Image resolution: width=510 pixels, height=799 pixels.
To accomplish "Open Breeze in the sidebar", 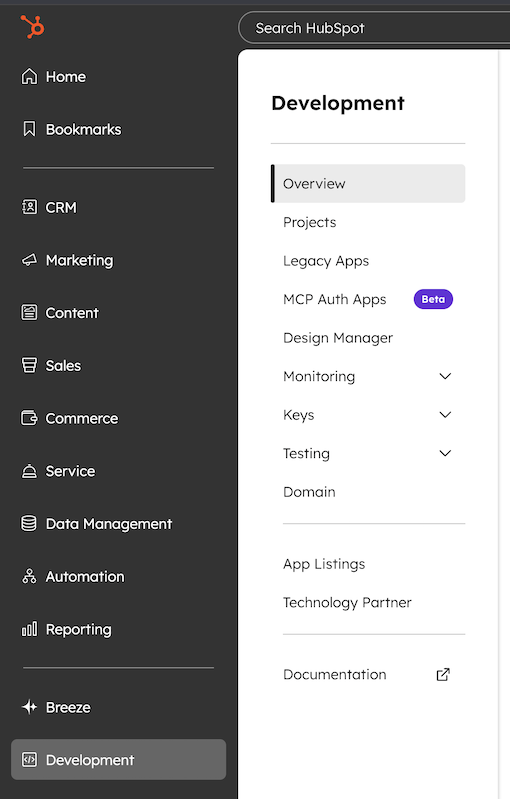I will [x=68, y=707].
